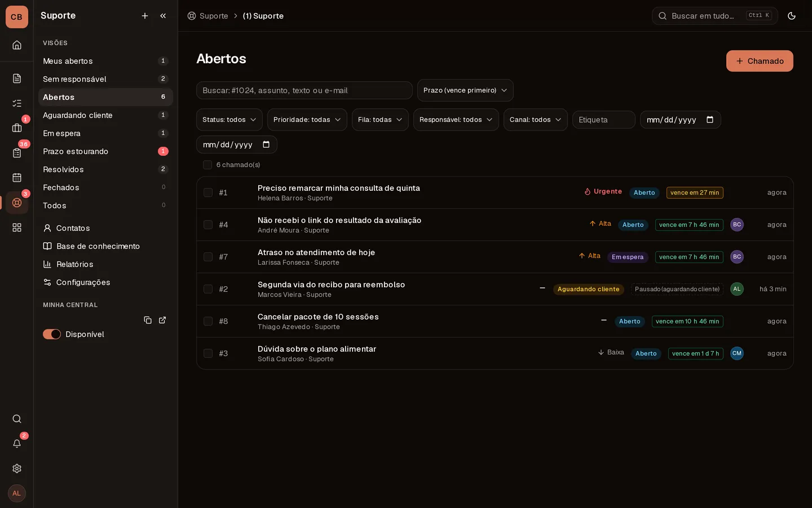
Task: Click the magnifier search icon in left rail
Action: point(17,419)
